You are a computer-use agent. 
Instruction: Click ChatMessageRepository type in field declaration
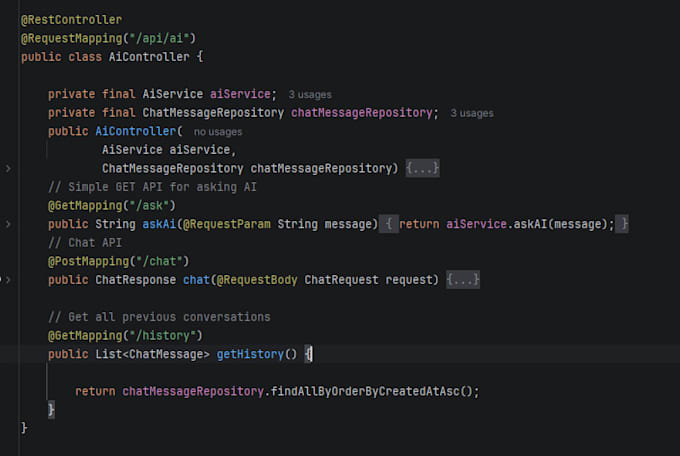pos(213,113)
